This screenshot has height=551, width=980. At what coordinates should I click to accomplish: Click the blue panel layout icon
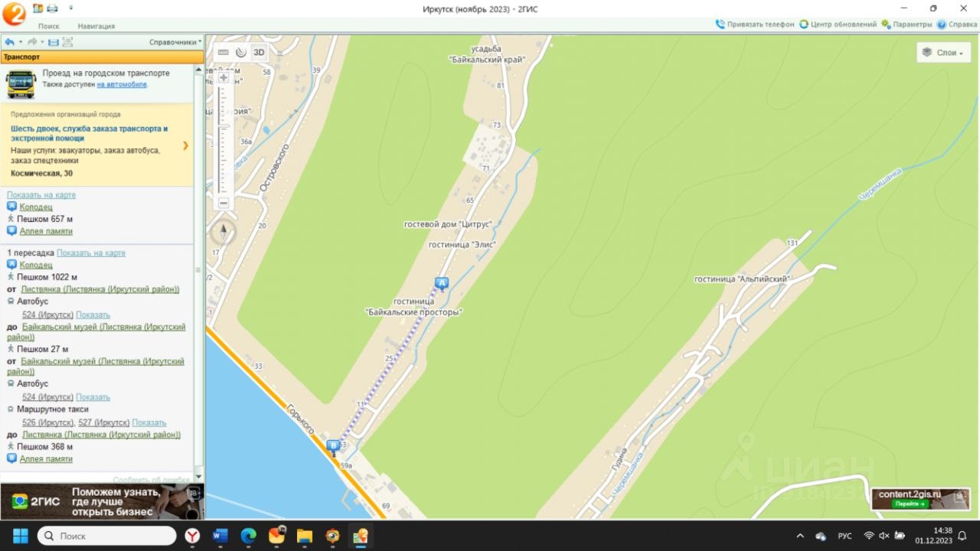pyautogui.click(x=54, y=42)
